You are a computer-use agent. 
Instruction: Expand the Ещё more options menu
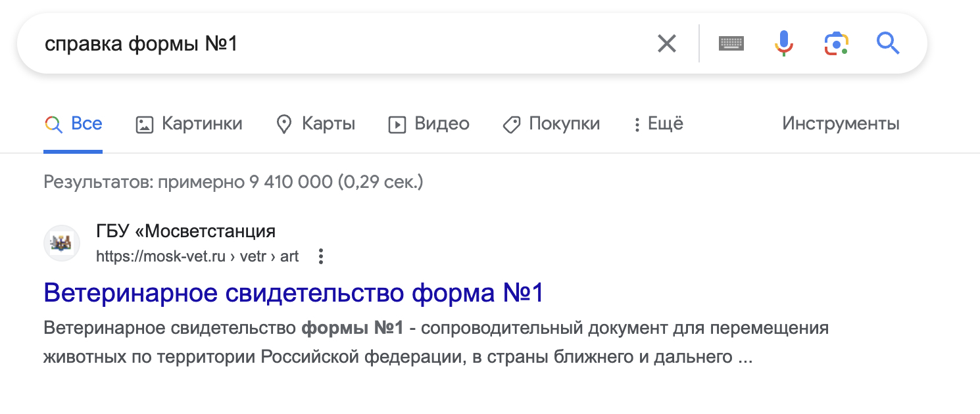point(658,124)
